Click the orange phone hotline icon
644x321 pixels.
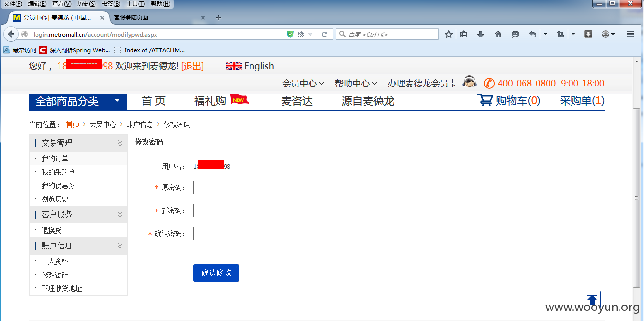489,83
